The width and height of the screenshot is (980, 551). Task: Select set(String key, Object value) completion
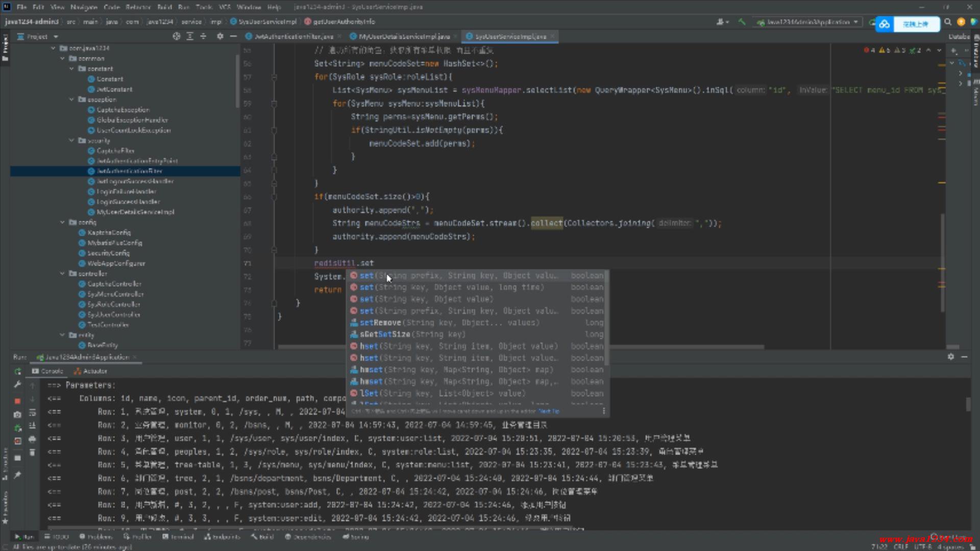[477, 299]
